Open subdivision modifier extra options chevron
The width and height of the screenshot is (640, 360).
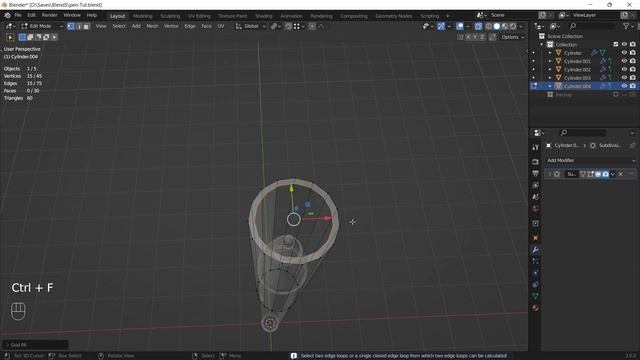(613, 174)
